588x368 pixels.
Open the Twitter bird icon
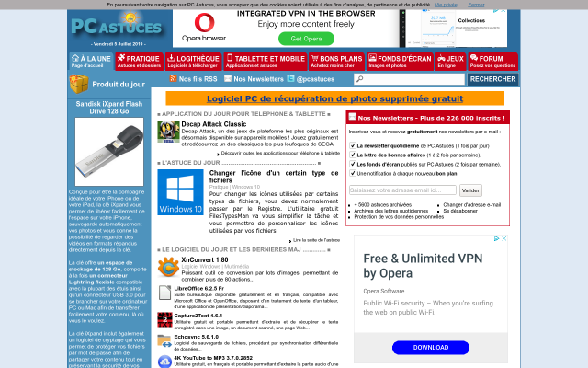pyautogui.click(x=290, y=78)
